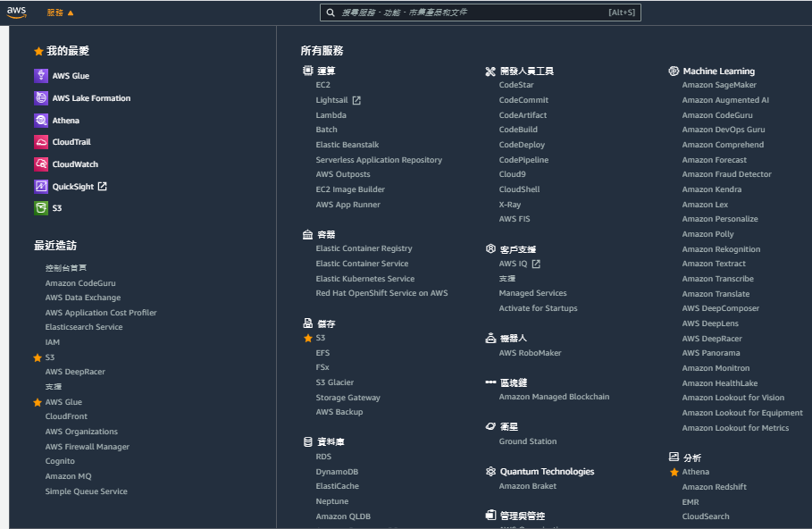Open Amazon Redshift link

pos(714,487)
